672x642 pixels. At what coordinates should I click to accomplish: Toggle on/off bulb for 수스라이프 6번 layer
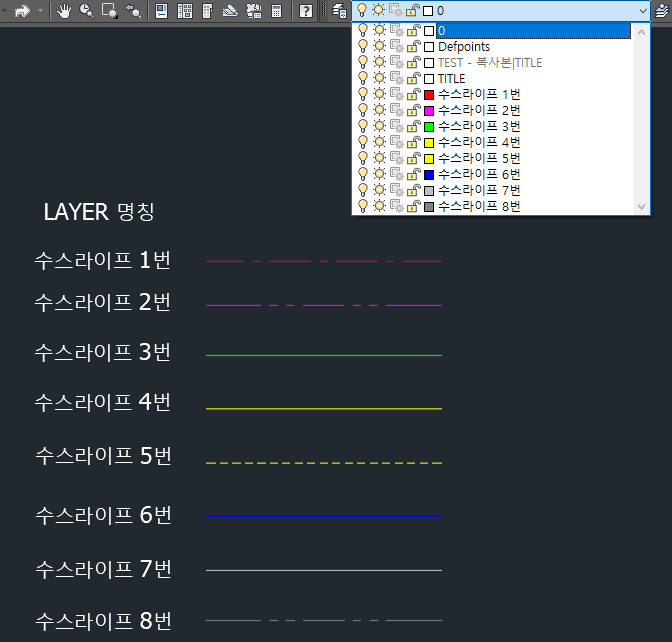click(363, 174)
